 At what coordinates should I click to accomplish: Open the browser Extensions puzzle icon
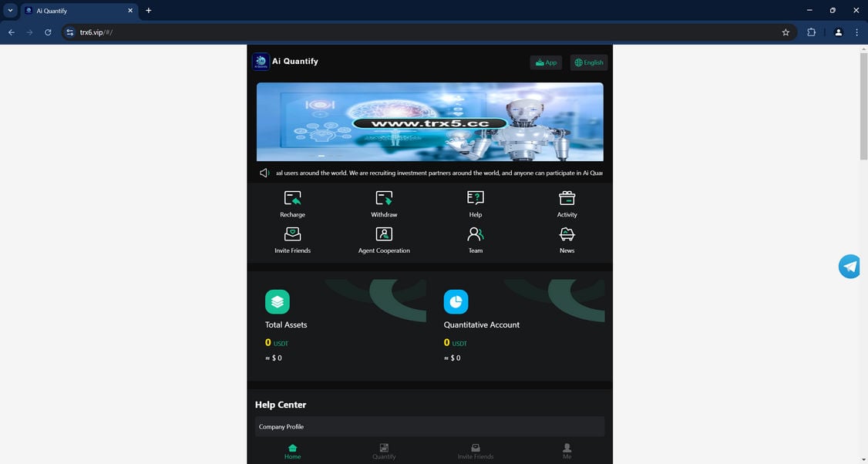811,32
